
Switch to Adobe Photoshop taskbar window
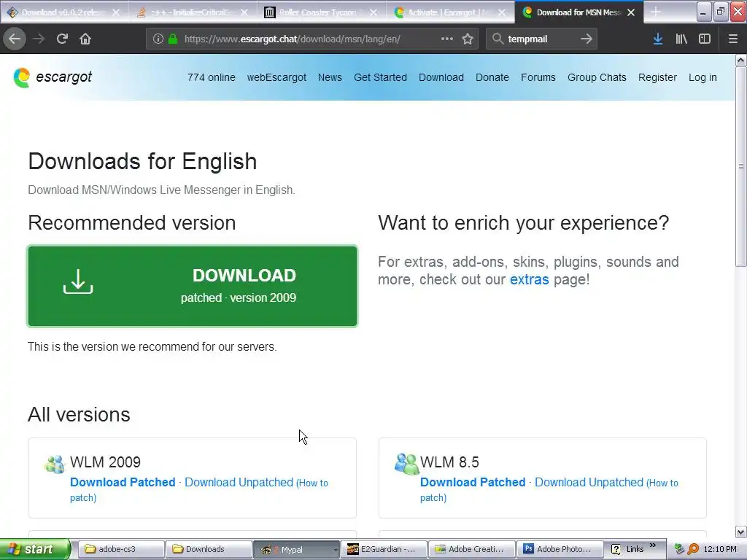tap(560, 549)
